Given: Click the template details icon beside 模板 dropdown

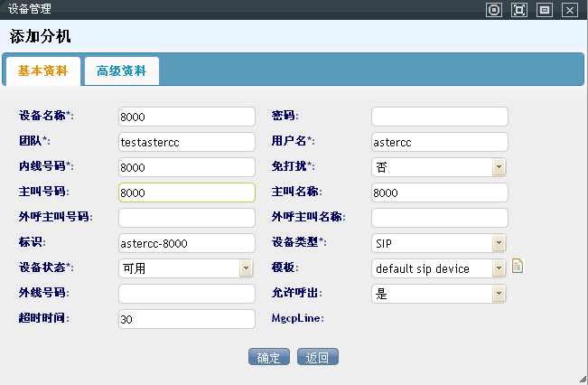Looking at the screenshot, I should tap(518, 266).
